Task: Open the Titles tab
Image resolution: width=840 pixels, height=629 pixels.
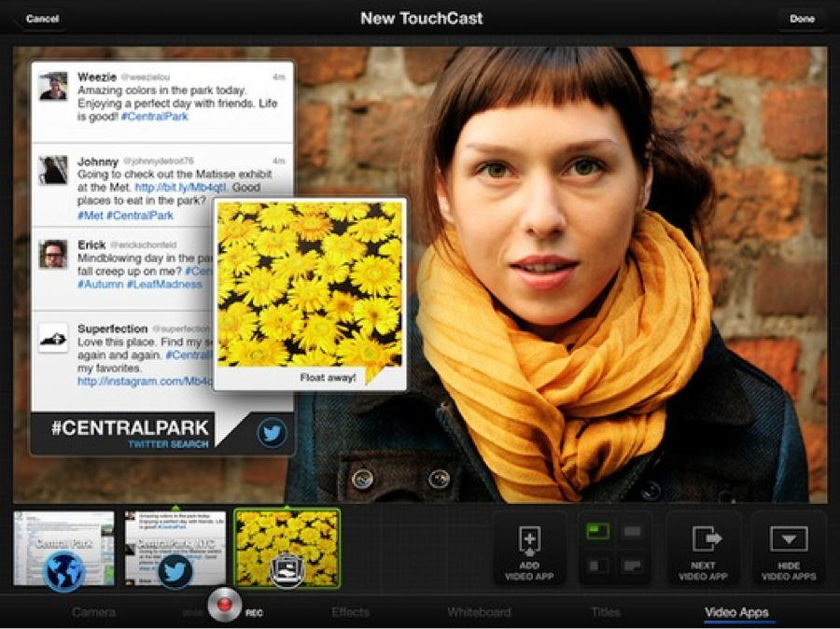Action: point(606,612)
